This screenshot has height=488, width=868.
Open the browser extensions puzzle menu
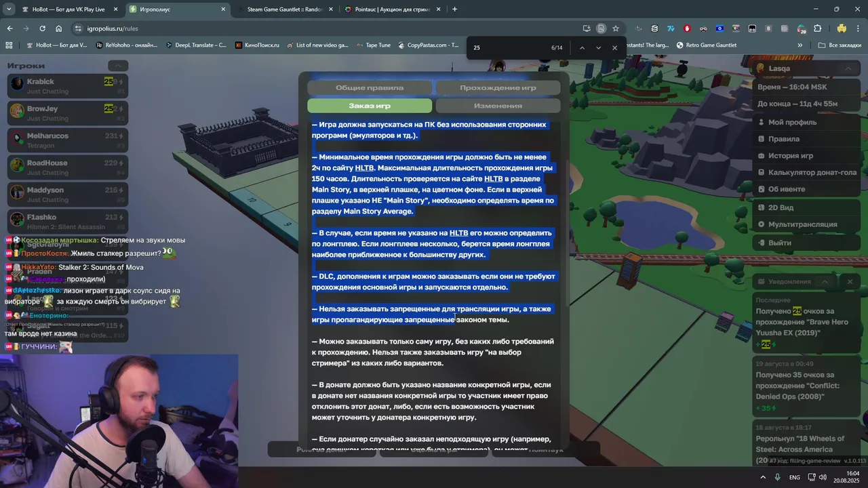coord(817,28)
